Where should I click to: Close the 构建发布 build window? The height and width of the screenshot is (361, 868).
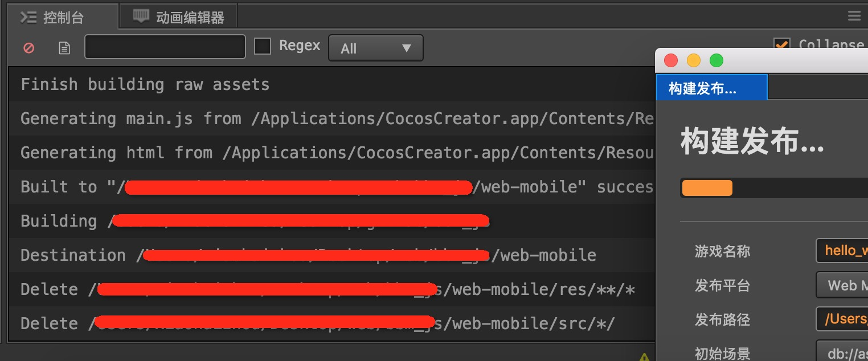672,60
